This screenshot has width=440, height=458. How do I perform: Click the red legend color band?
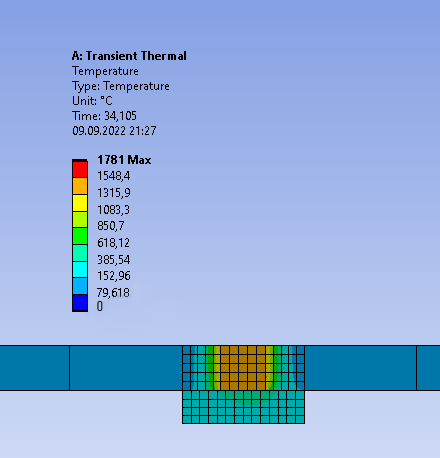coord(80,169)
